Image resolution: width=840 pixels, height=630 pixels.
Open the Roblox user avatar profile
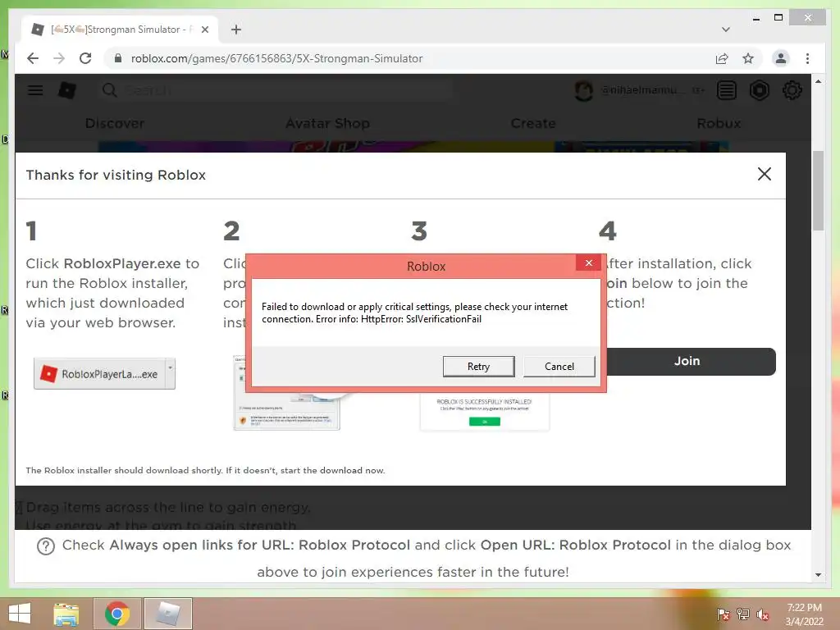tap(584, 90)
